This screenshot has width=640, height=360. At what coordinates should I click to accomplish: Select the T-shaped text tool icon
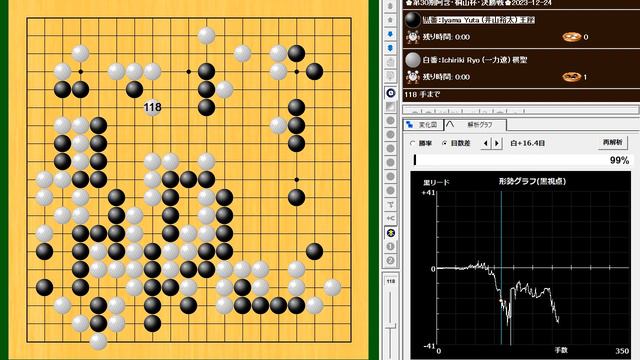[391, 204]
